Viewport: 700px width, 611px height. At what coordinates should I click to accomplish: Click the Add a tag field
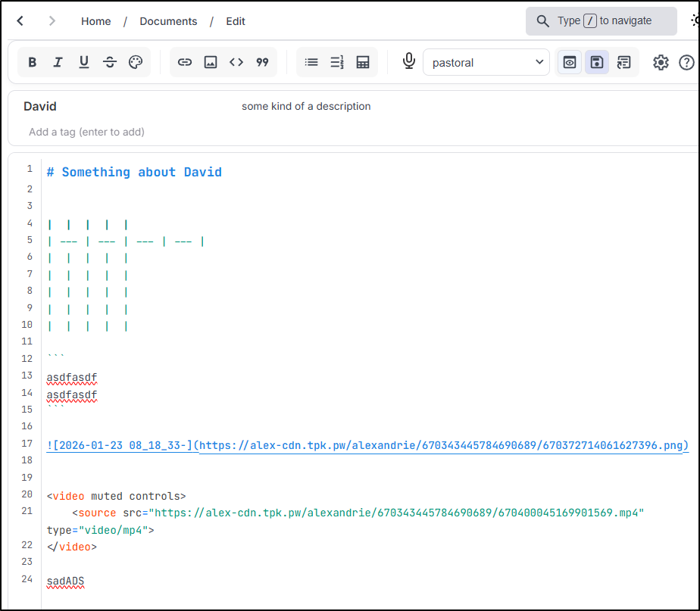86,132
